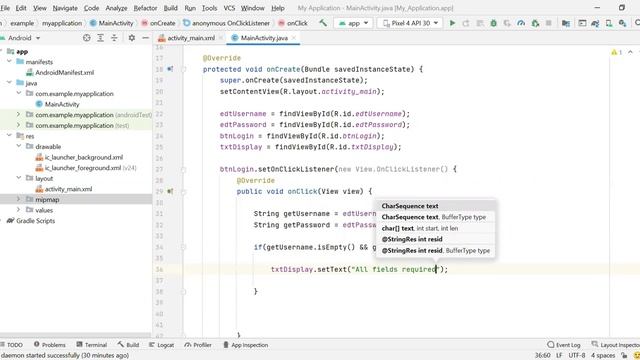Open the Build tool window
The image size is (640, 360).
point(128,345)
